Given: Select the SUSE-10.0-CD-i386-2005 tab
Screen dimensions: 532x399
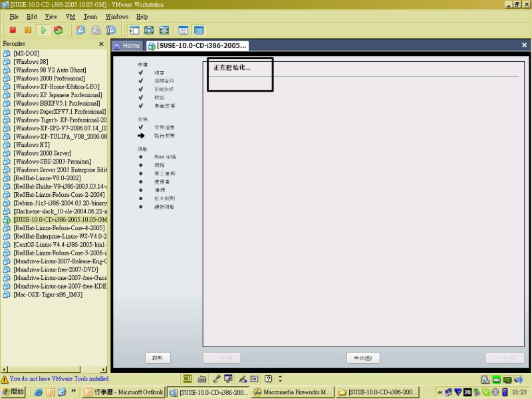Looking at the screenshot, I should [x=198, y=46].
